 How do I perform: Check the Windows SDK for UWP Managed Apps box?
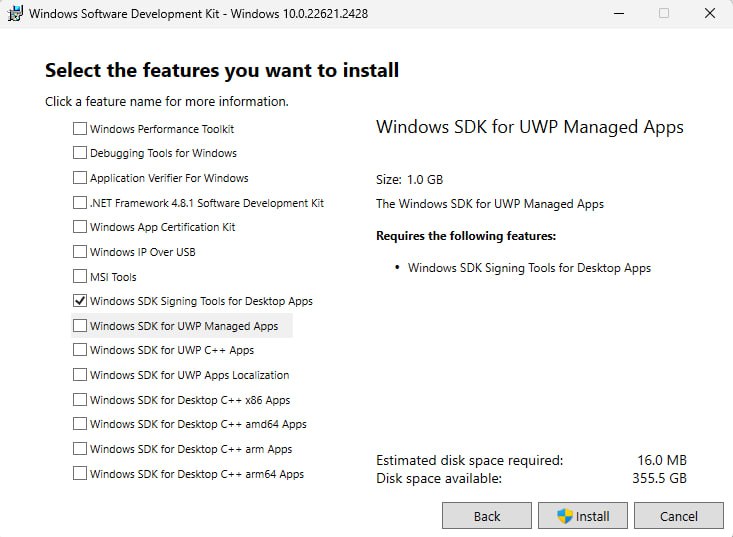(x=80, y=326)
